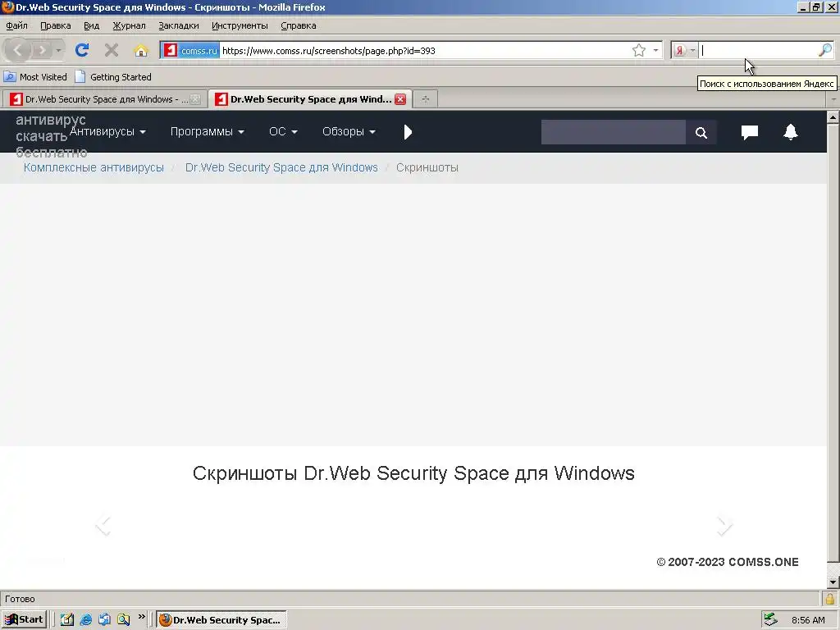840x630 pixels.
Task: Open the Getting Started bookmark
Action: [x=113, y=77]
